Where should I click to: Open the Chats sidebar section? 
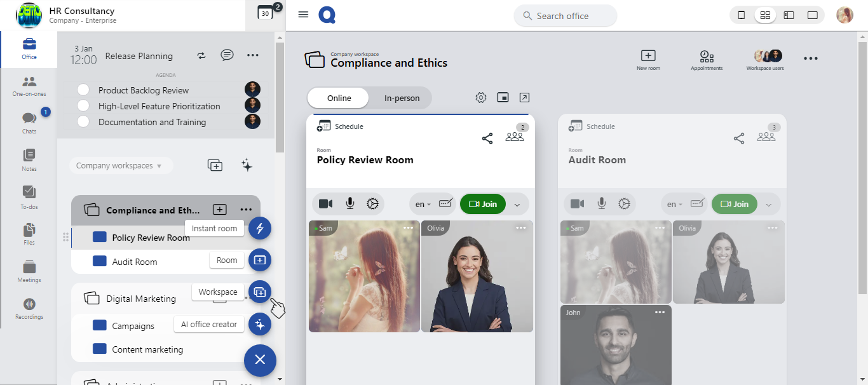tap(29, 122)
